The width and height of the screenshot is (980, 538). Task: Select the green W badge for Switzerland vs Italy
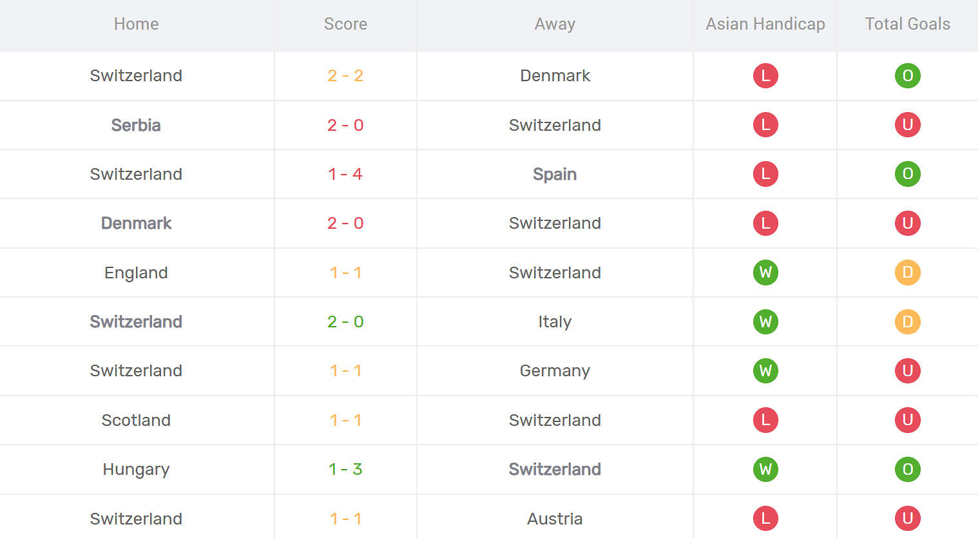pos(765,322)
